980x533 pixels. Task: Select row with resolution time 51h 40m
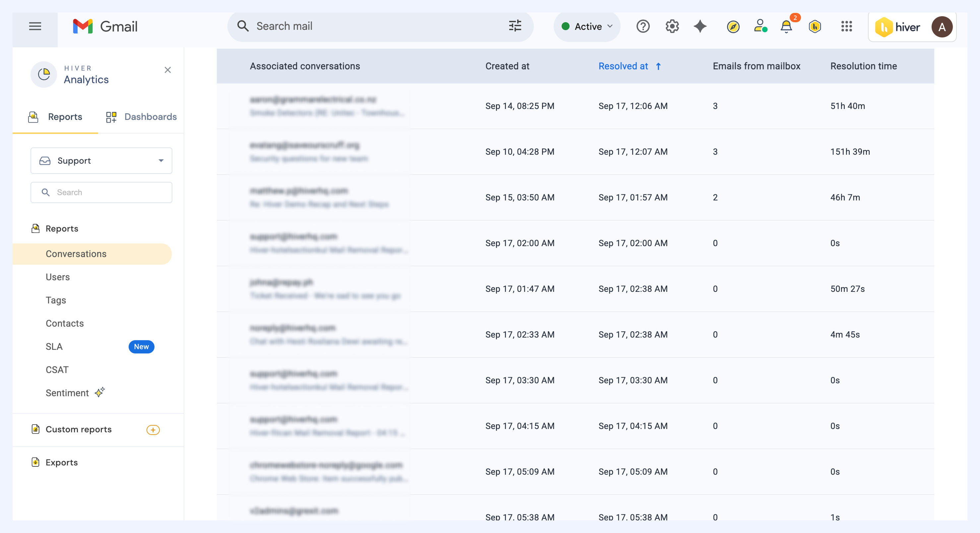(x=575, y=106)
